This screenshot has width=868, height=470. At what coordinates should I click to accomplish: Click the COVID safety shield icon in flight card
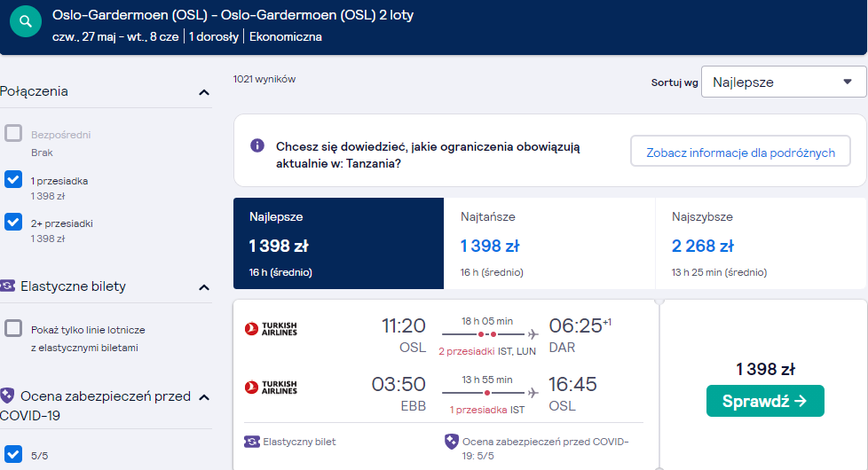tap(452, 442)
